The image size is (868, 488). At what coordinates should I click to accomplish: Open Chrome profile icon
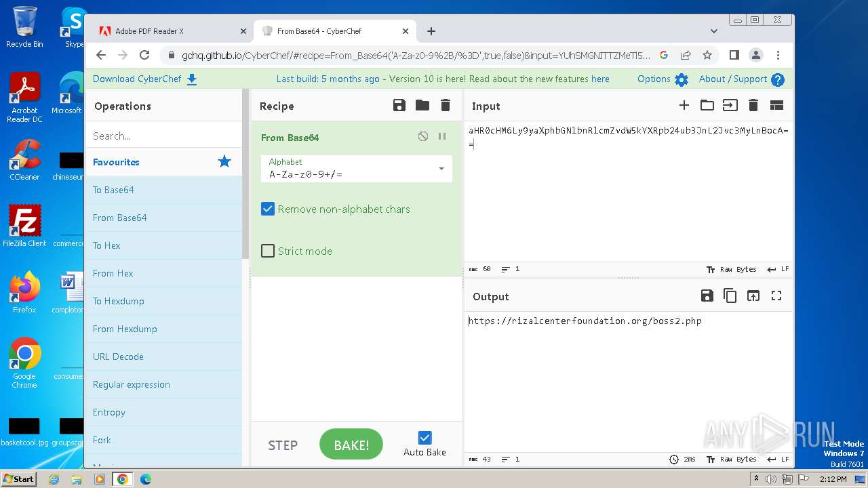[x=756, y=55]
